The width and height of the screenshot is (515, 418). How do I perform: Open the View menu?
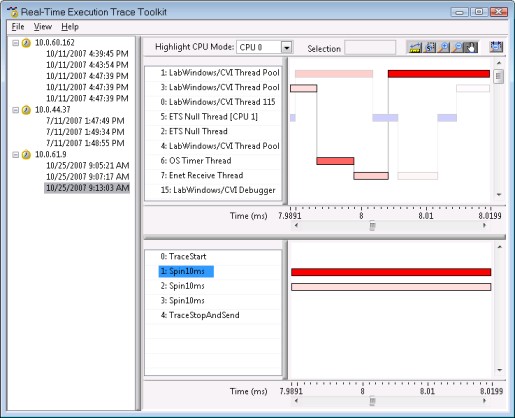43,27
